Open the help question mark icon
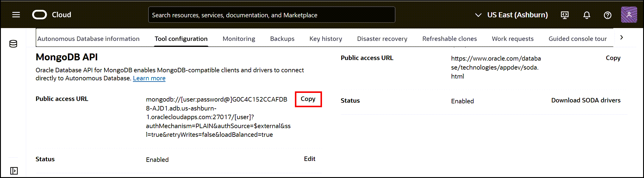This screenshot has width=644, height=178. click(608, 15)
